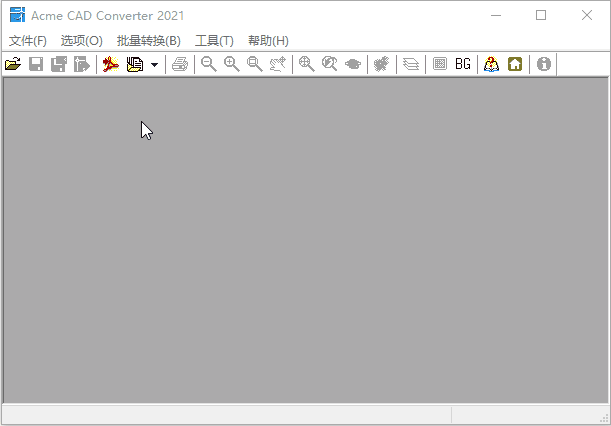Image resolution: width=611 pixels, height=426 pixels.
Task: Click the Zoom Window icon
Action: tap(255, 64)
